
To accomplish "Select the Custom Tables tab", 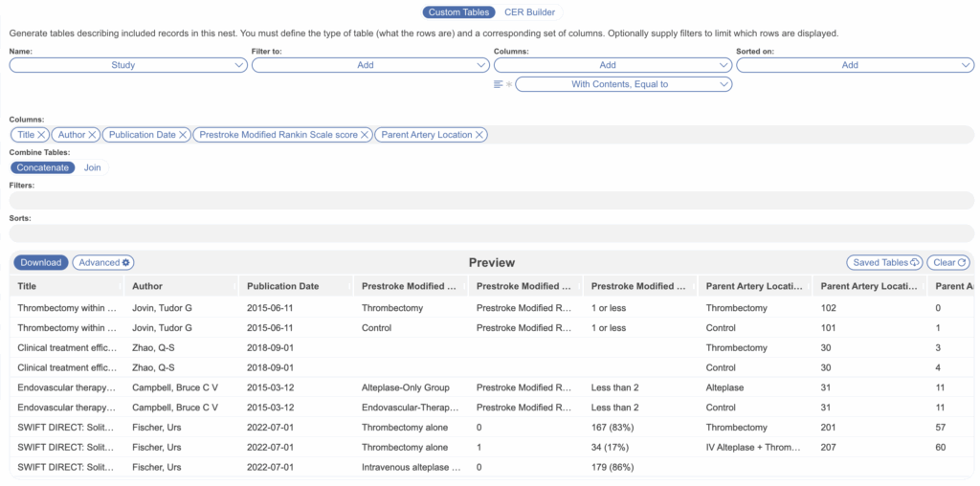I will [459, 12].
